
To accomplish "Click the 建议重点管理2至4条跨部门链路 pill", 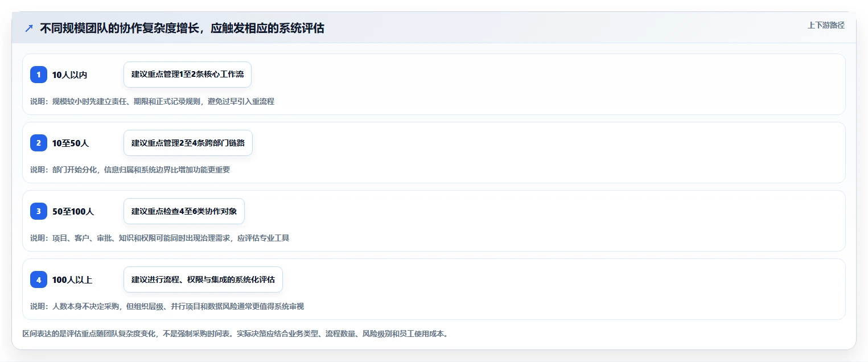I will click(x=188, y=143).
